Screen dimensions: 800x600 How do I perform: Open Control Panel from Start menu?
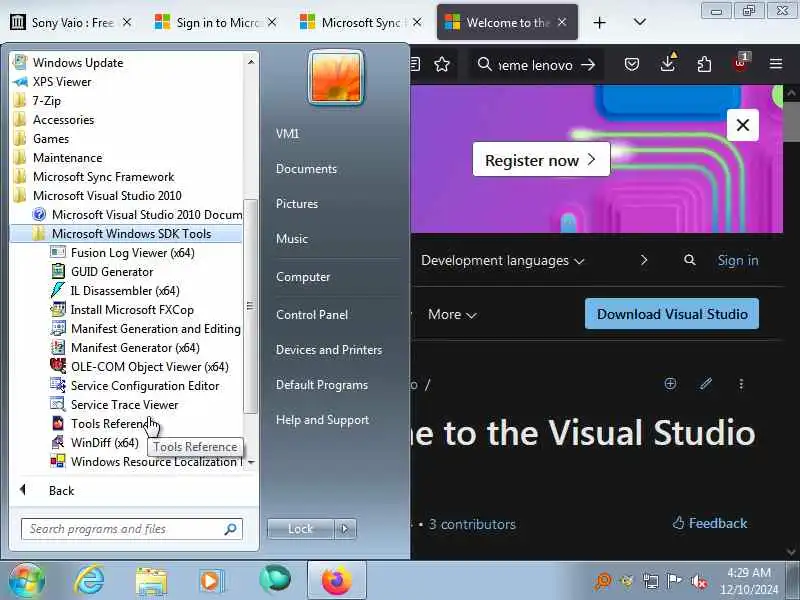(x=312, y=315)
